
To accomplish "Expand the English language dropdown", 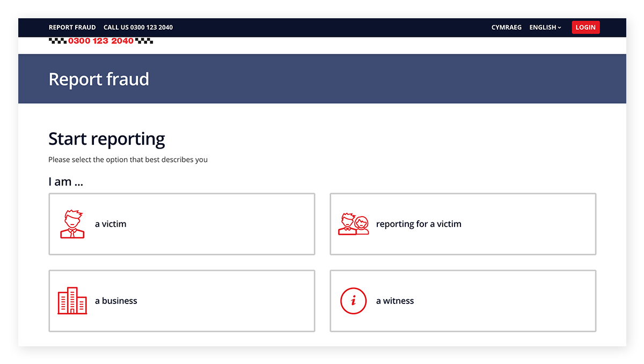I will (x=545, y=27).
